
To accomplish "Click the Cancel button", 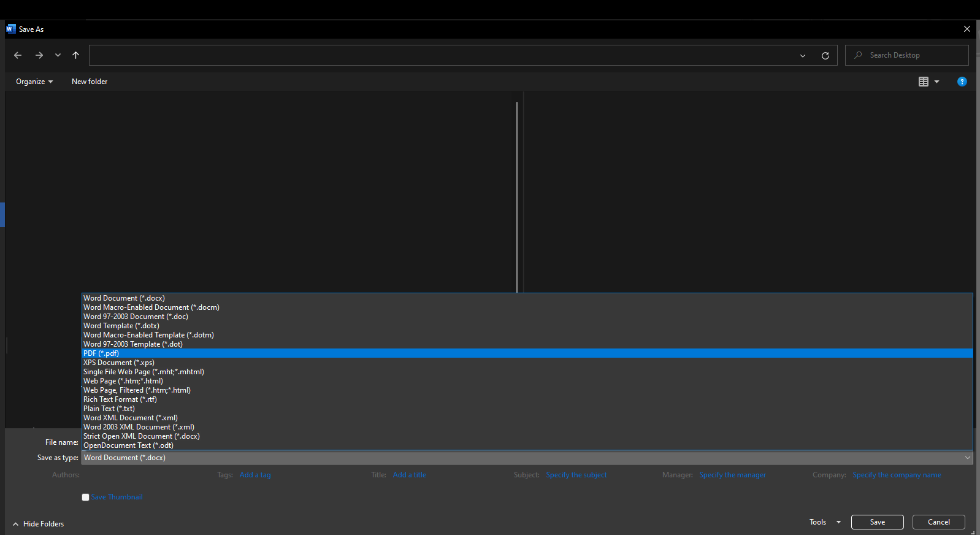I will click(939, 522).
